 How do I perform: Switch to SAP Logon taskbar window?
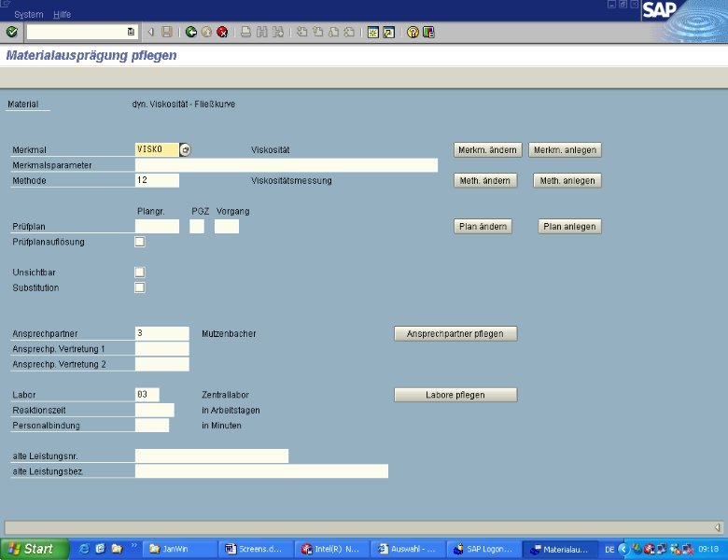point(483,549)
